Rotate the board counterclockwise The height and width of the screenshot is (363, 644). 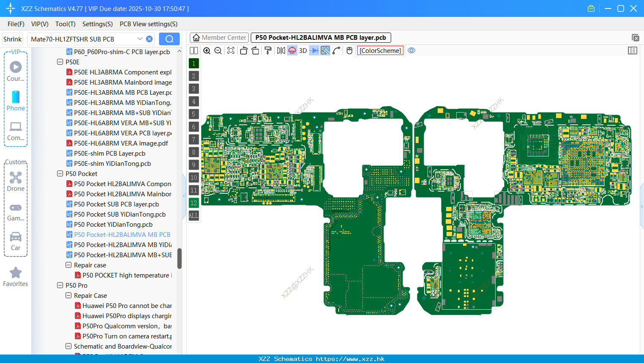click(x=244, y=50)
